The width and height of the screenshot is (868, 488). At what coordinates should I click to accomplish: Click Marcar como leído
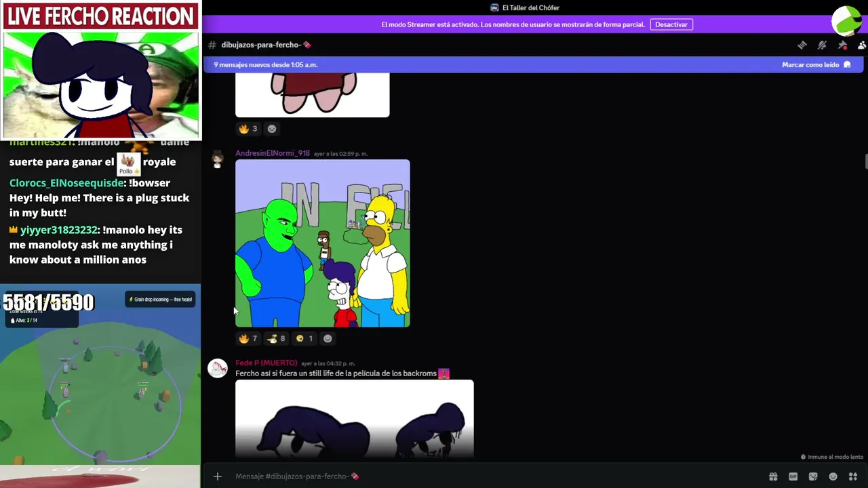coord(810,65)
